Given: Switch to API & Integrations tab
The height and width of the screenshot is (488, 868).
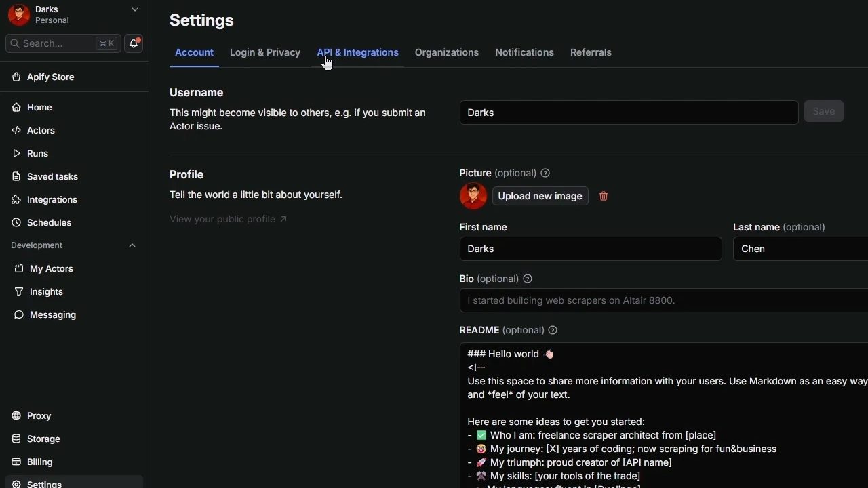Looking at the screenshot, I should click(357, 52).
